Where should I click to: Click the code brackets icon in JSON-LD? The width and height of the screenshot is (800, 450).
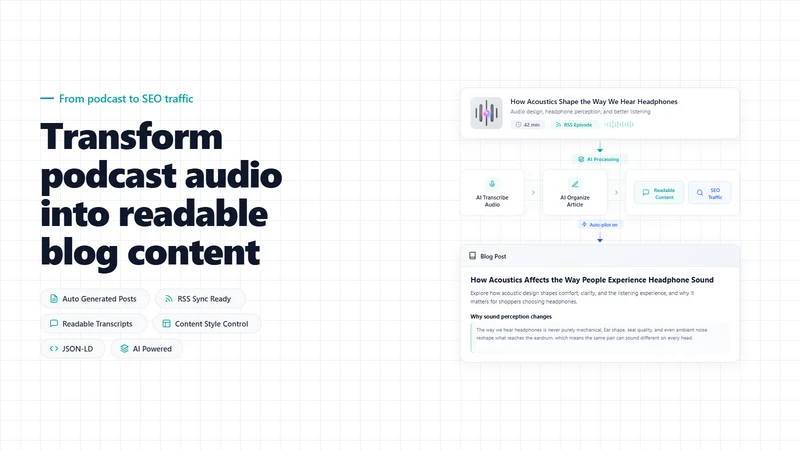[54, 348]
